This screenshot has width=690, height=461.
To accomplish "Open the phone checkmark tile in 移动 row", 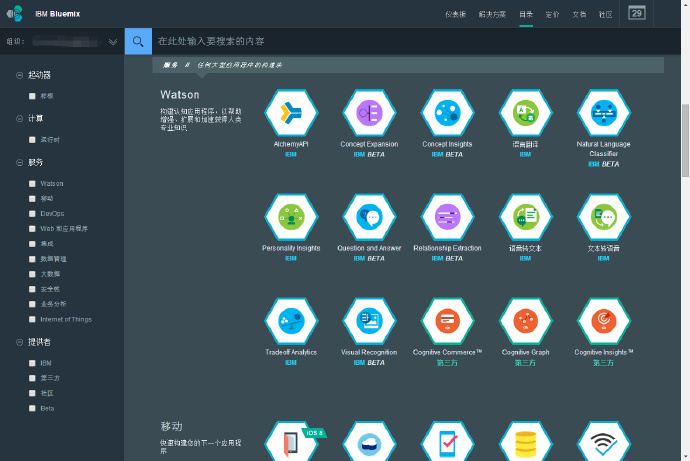I will tap(447, 441).
